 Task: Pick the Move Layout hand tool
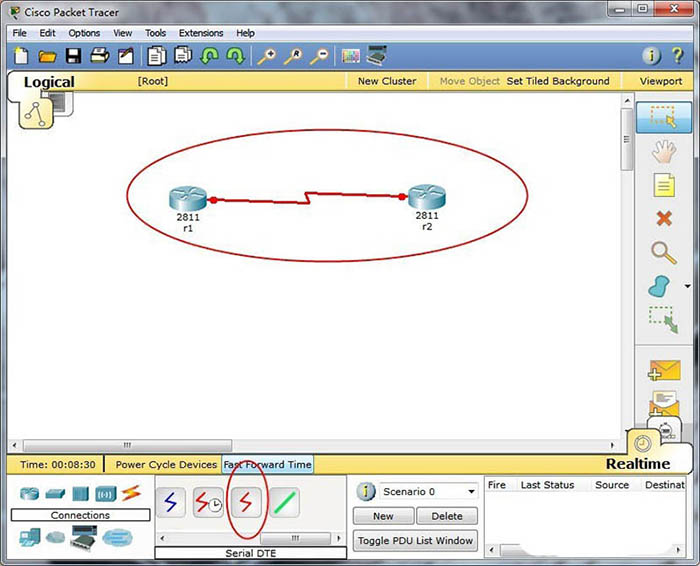(x=664, y=151)
